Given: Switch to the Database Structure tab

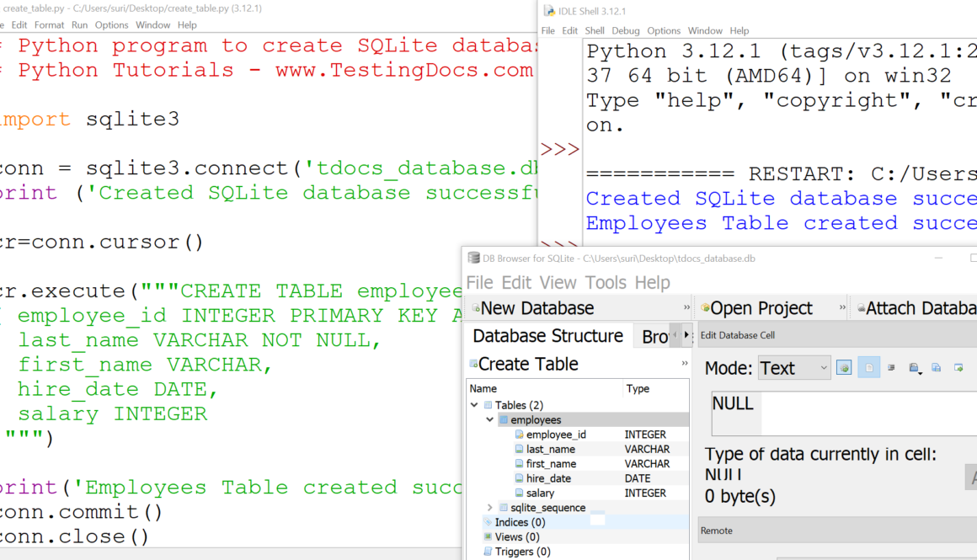Looking at the screenshot, I should (x=547, y=336).
